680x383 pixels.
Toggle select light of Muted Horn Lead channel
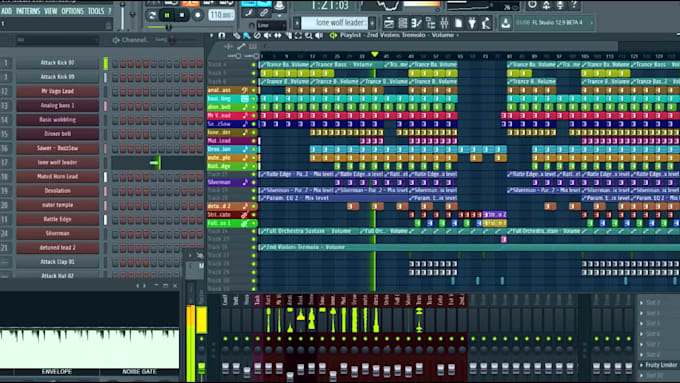pyautogui.click(x=105, y=177)
